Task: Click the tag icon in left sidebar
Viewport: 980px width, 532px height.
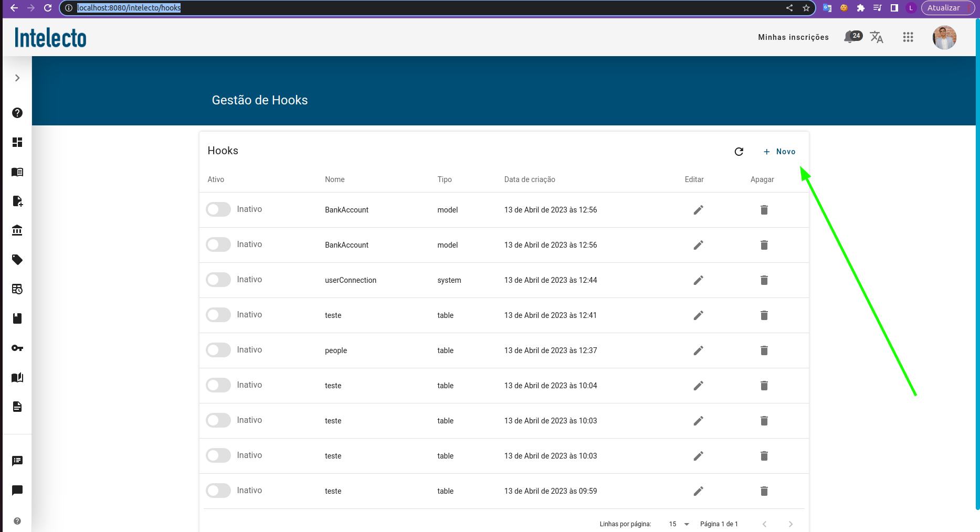Action: [17, 260]
